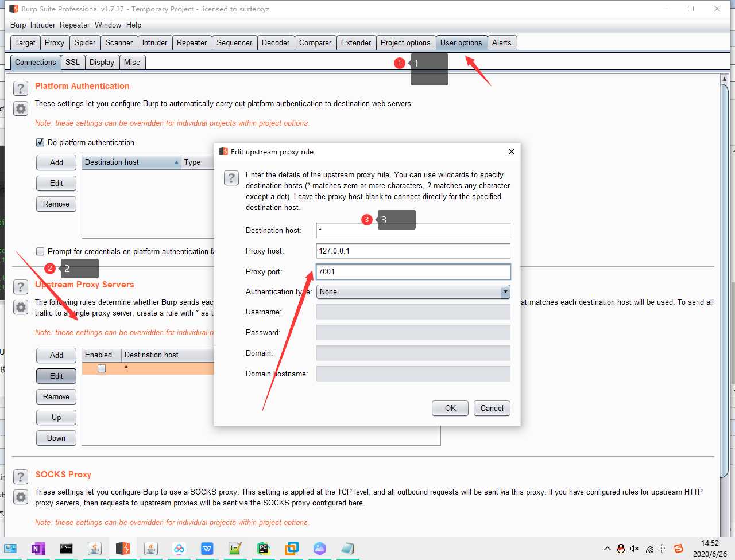Focus the Proxy port field containing 7001
This screenshot has width=735, height=560.
click(x=413, y=271)
